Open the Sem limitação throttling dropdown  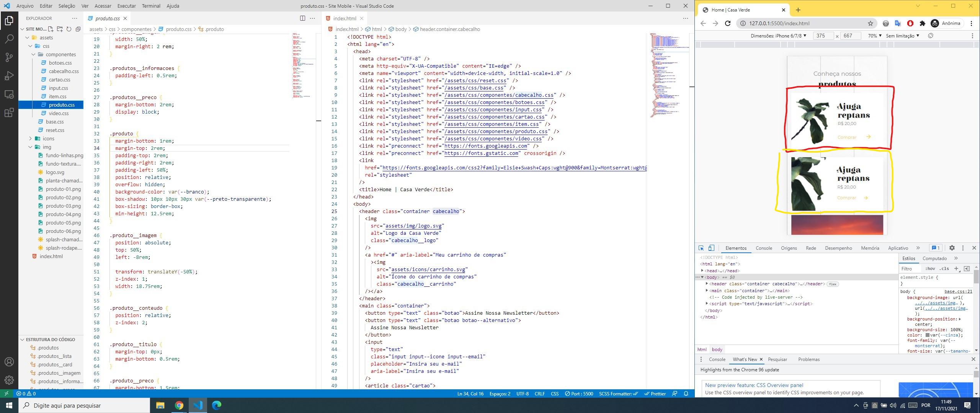(x=902, y=36)
